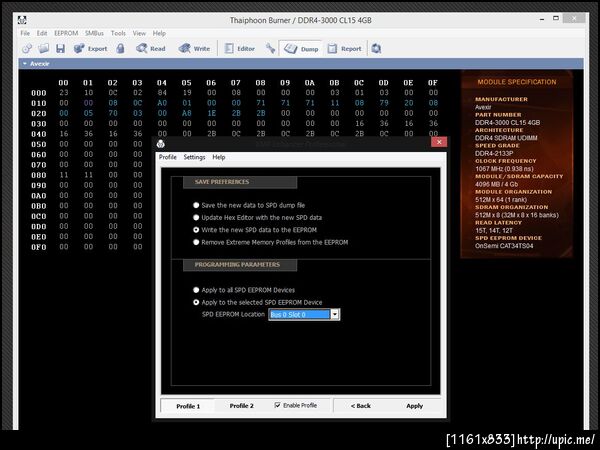Click the dialog's title bar app icon
Viewport: 600px width, 450px height.
161,144
